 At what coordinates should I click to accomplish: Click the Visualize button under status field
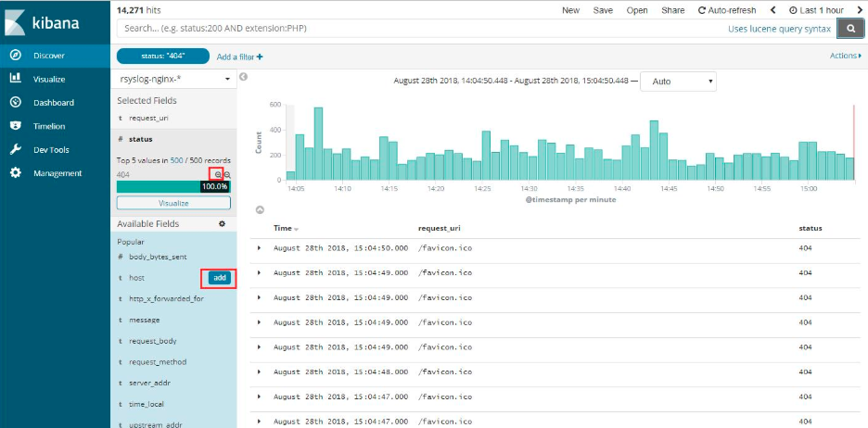173,203
